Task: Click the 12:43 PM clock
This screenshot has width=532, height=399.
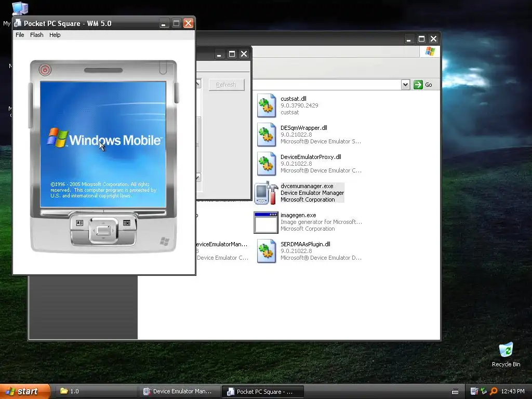Action: [x=513, y=392]
